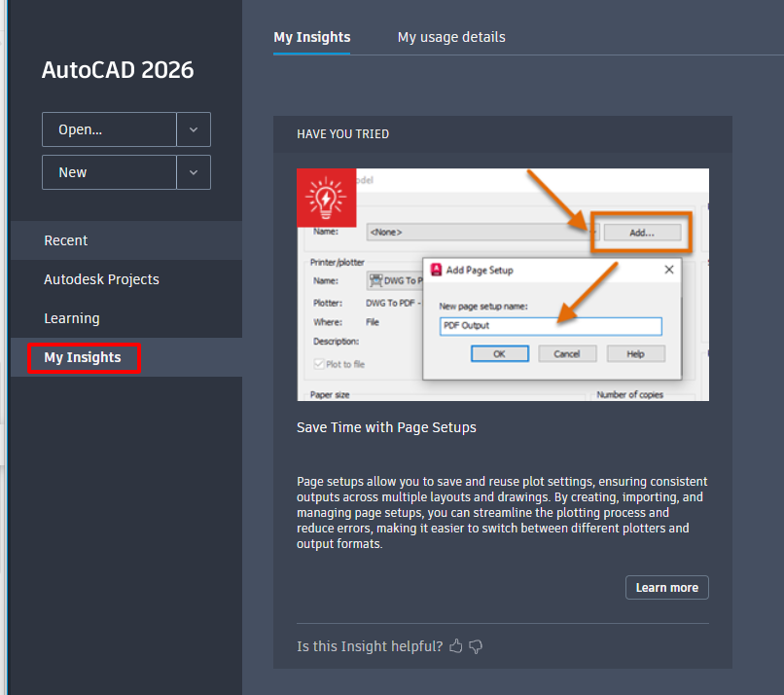Click the New drawing button
The height and width of the screenshot is (695, 784).
[109, 172]
